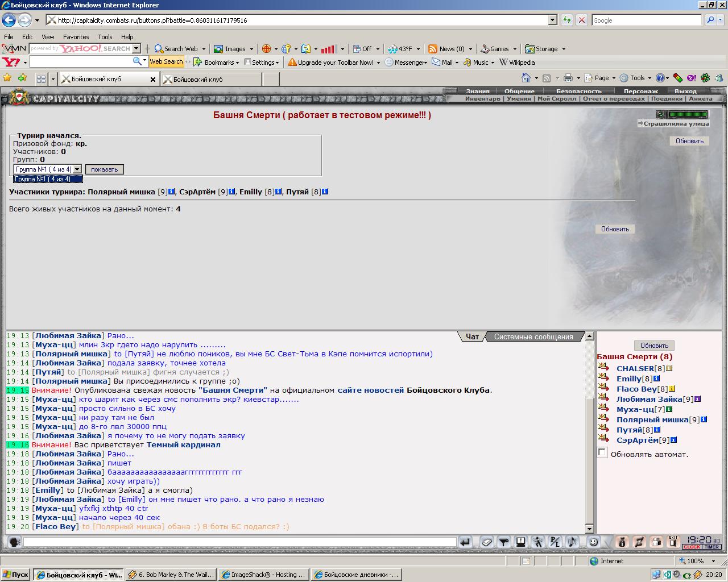Screen dimensions: 728x582
Task: Open the address bar history dropdown
Action: (x=552, y=20)
